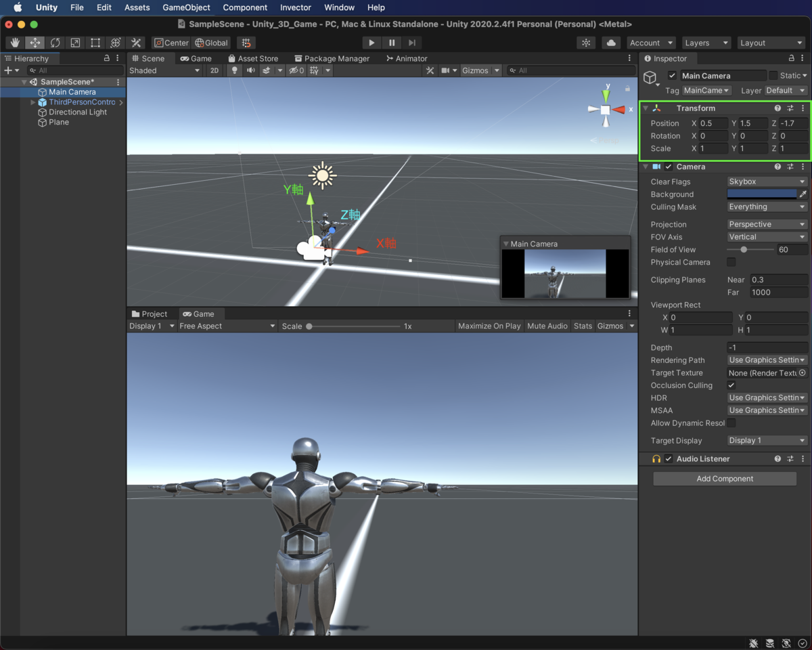Select the Rect tool

95,43
